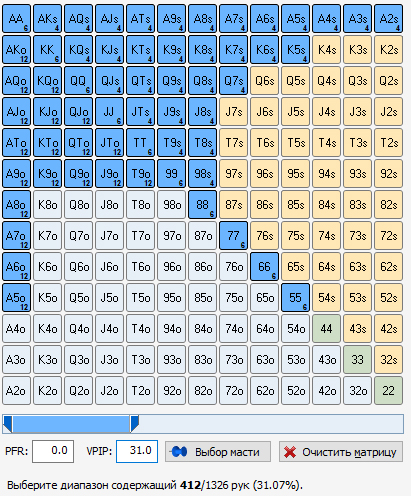This screenshot has width=411, height=496.
Task: Select the 76o hand cell
Action: click(233, 267)
